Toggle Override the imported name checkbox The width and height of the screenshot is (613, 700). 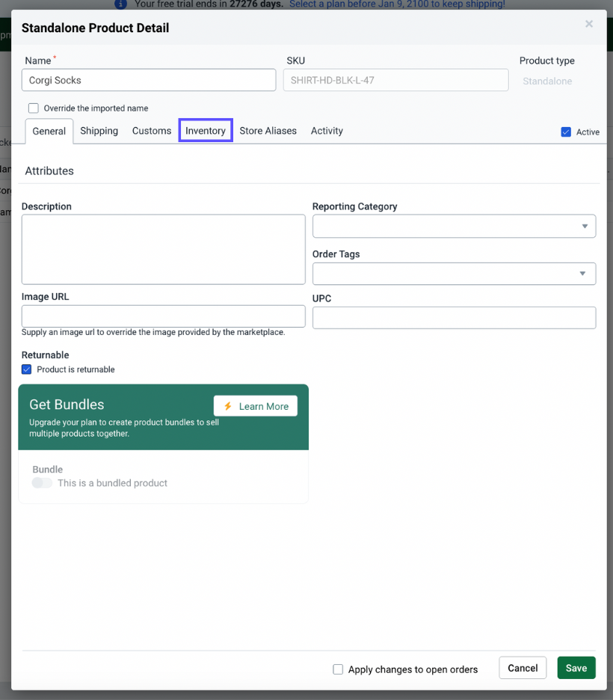click(34, 108)
